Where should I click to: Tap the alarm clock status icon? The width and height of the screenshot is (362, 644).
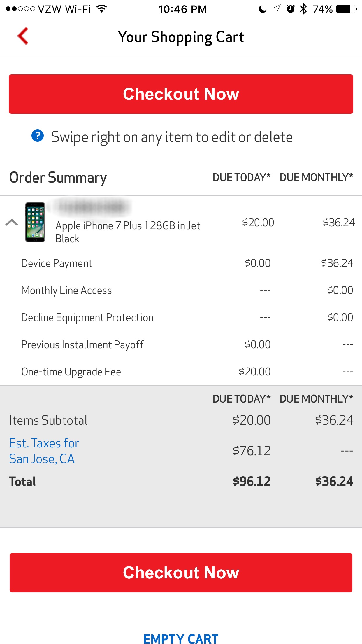(290, 9)
